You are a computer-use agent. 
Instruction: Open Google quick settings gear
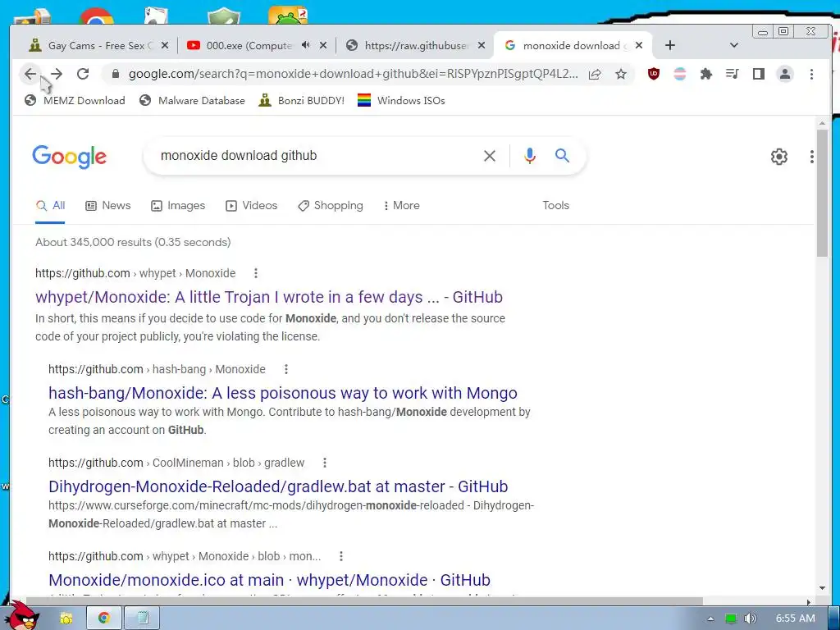tap(779, 157)
